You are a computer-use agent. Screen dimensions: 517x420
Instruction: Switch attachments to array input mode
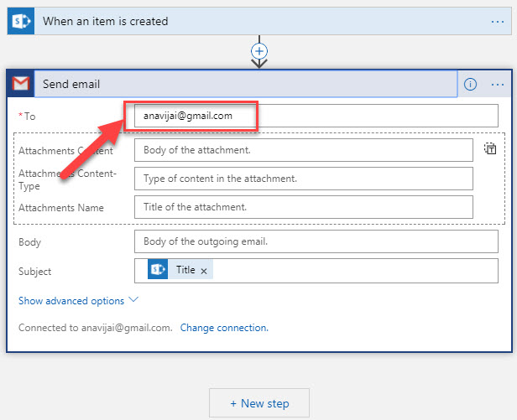[x=490, y=149]
